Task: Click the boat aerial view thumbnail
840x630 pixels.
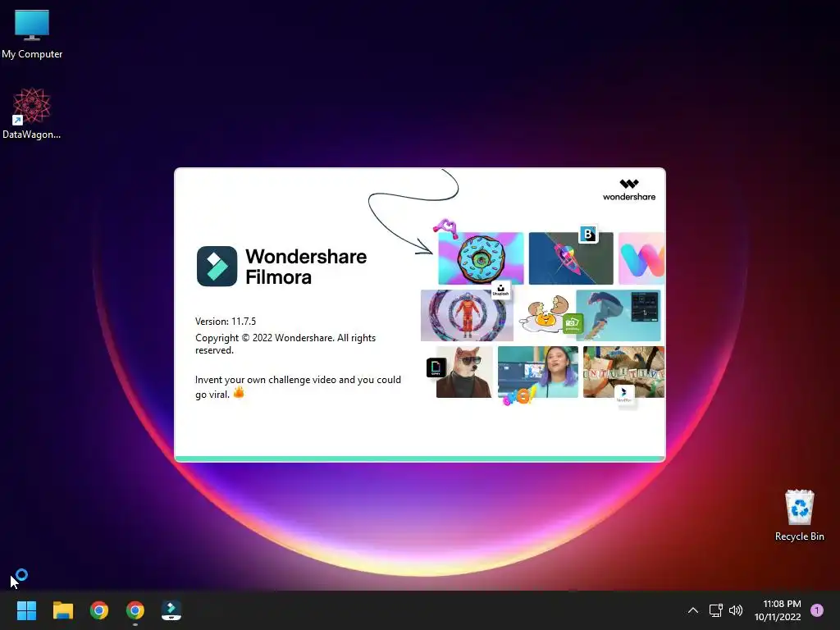Action: point(571,258)
